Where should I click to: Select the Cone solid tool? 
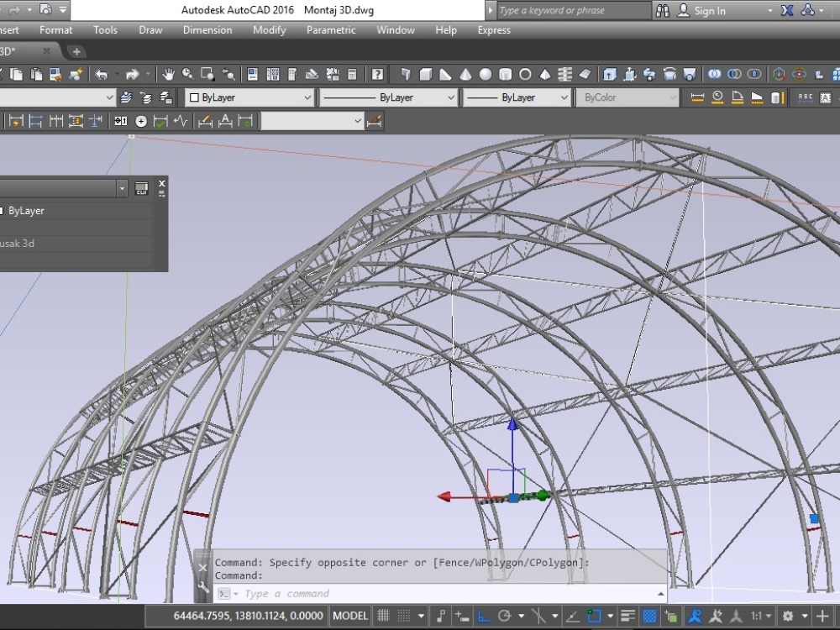(465, 75)
